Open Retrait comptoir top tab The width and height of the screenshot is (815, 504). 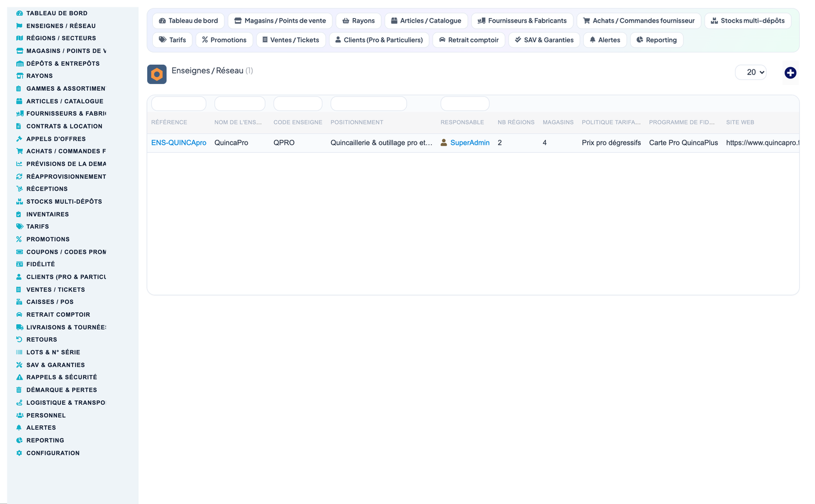click(x=469, y=40)
